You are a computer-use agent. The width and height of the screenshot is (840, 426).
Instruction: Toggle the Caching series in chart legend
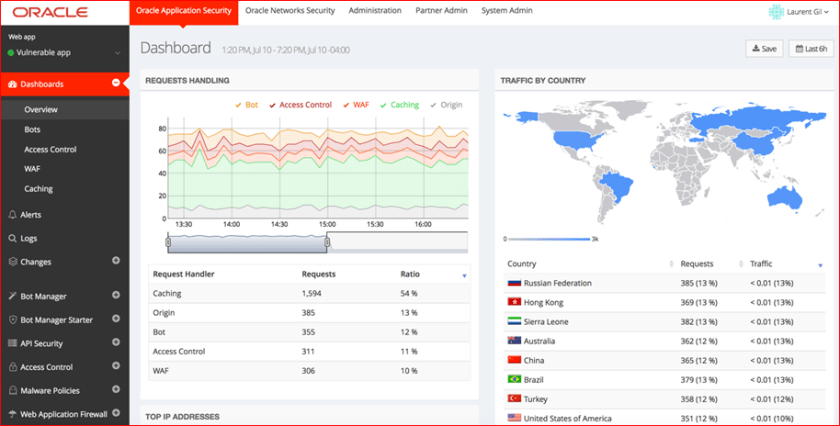point(399,104)
